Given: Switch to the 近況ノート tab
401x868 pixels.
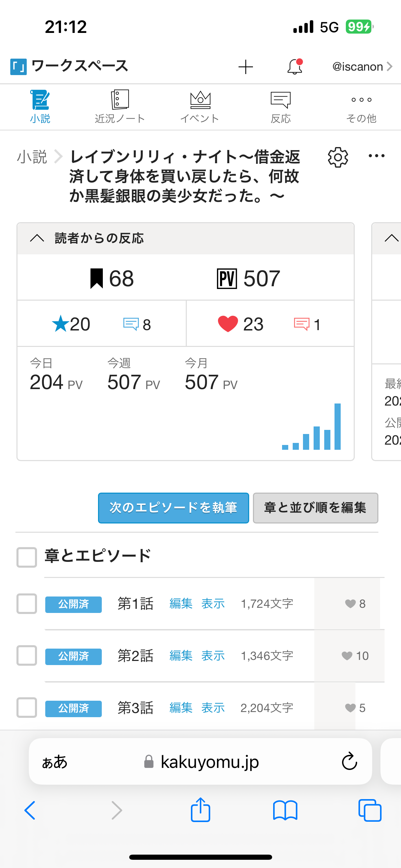Looking at the screenshot, I should point(120,107).
